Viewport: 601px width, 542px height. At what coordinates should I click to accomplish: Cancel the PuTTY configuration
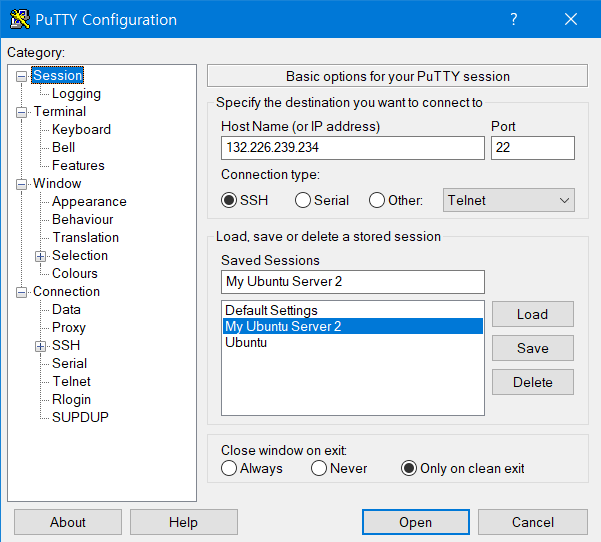[x=533, y=522]
